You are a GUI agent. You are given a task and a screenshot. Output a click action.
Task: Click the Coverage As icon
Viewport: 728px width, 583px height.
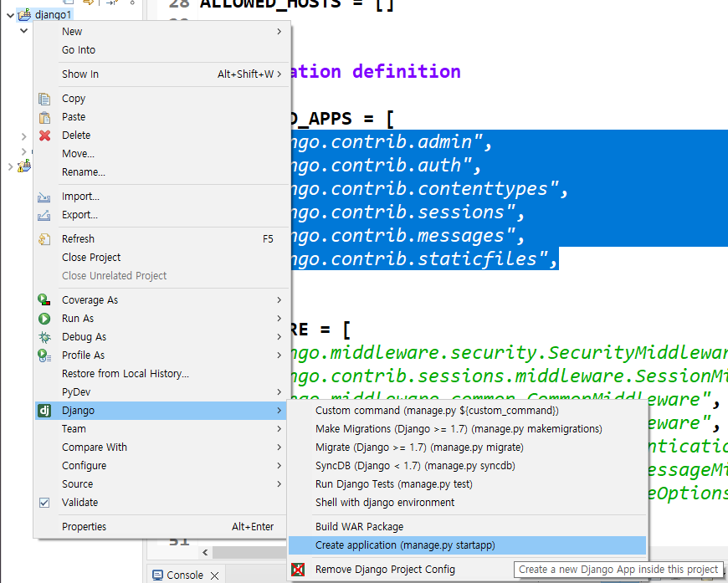point(44,299)
